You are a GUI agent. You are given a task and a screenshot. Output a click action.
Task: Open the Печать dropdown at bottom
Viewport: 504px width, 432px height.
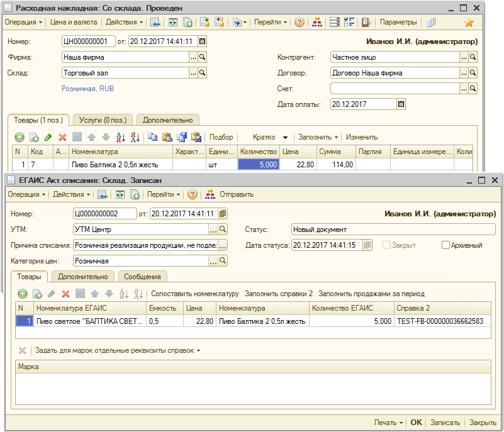point(388,423)
